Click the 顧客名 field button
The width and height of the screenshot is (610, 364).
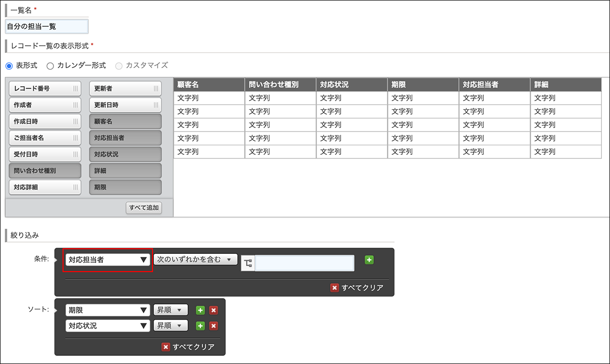click(125, 121)
